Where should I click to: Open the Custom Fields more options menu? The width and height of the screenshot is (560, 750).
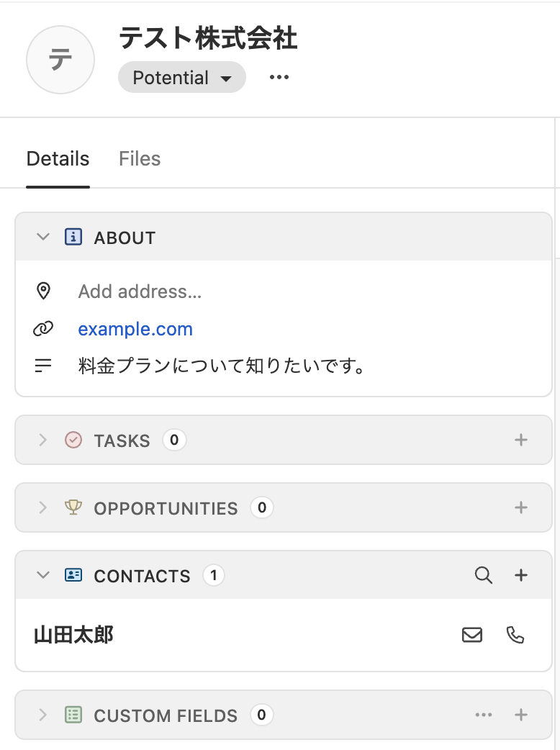point(484,715)
